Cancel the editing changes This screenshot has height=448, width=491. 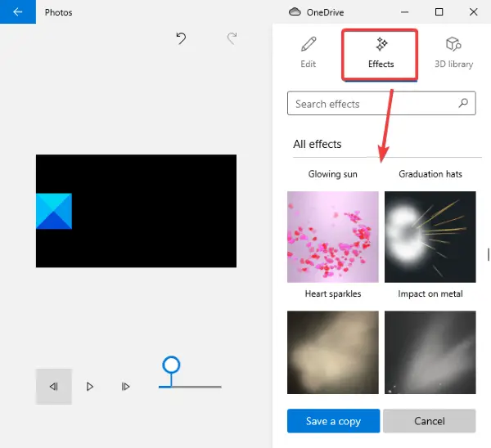pos(430,421)
